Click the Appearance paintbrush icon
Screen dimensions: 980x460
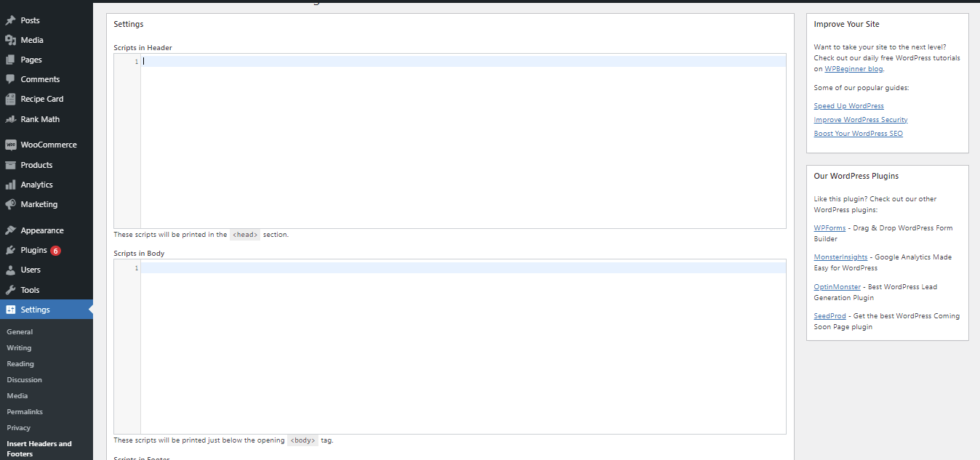(10, 230)
